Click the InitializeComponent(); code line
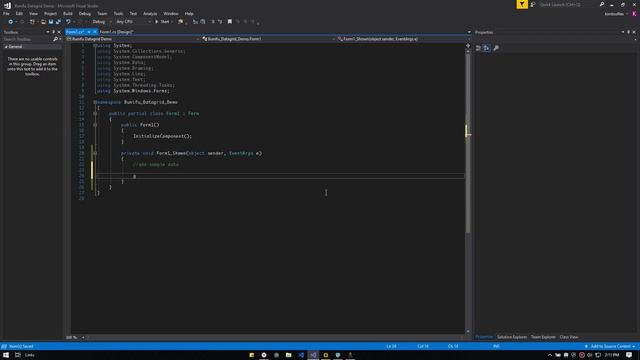Viewport: 640px width, 360px height. (162, 136)
